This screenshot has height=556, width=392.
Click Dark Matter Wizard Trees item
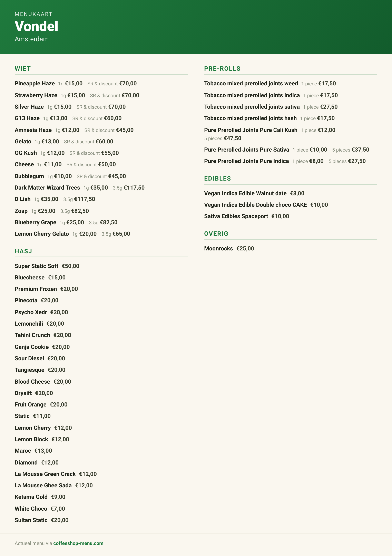point(47,188)
